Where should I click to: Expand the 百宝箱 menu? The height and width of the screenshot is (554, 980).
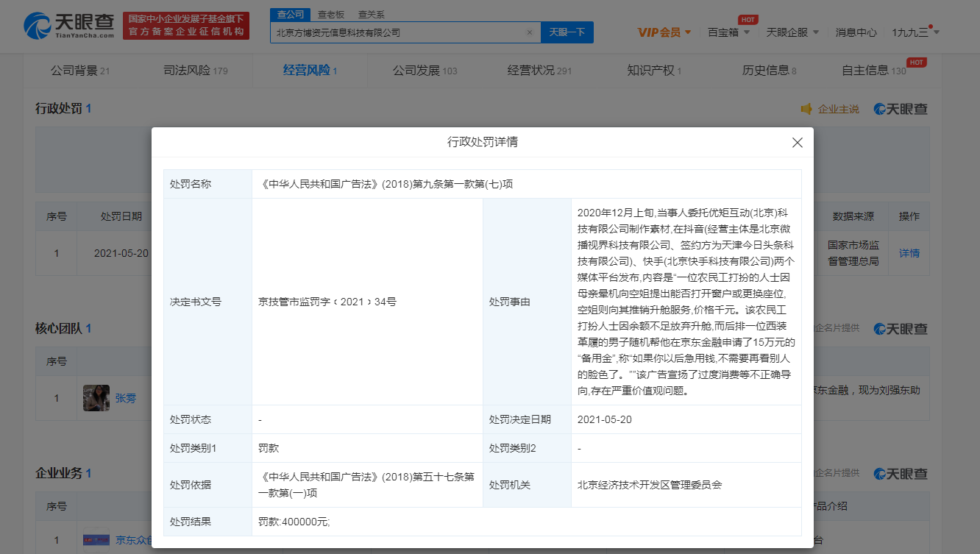(x=728, y=32)
